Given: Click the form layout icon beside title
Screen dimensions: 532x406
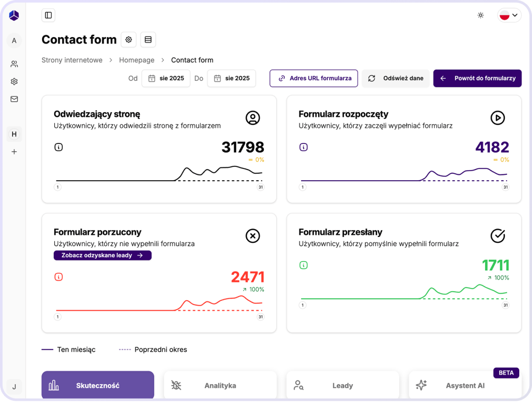Looking at the screenshot, I should pos(148,39).
